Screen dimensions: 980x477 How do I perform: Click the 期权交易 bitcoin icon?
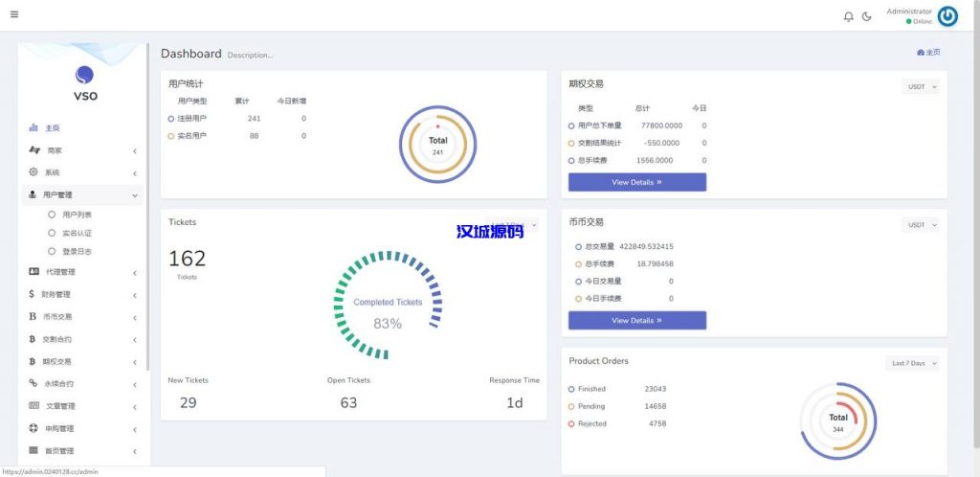point(32,361)
